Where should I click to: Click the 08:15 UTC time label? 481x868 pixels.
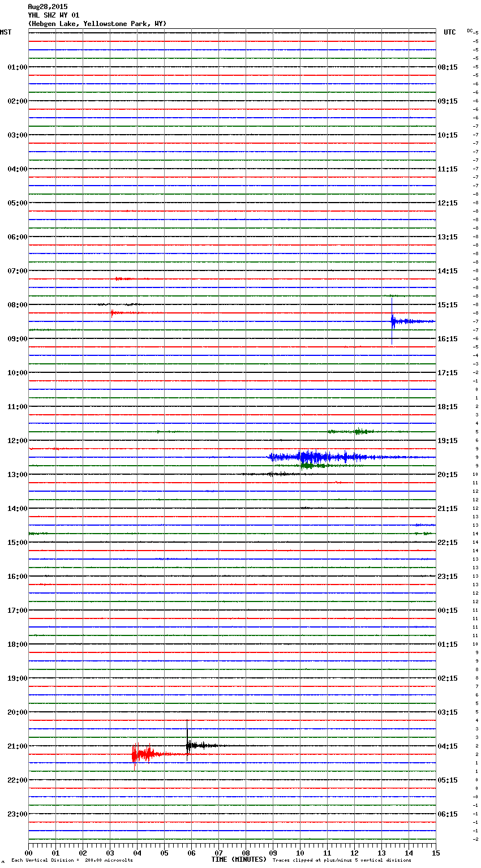448,67
